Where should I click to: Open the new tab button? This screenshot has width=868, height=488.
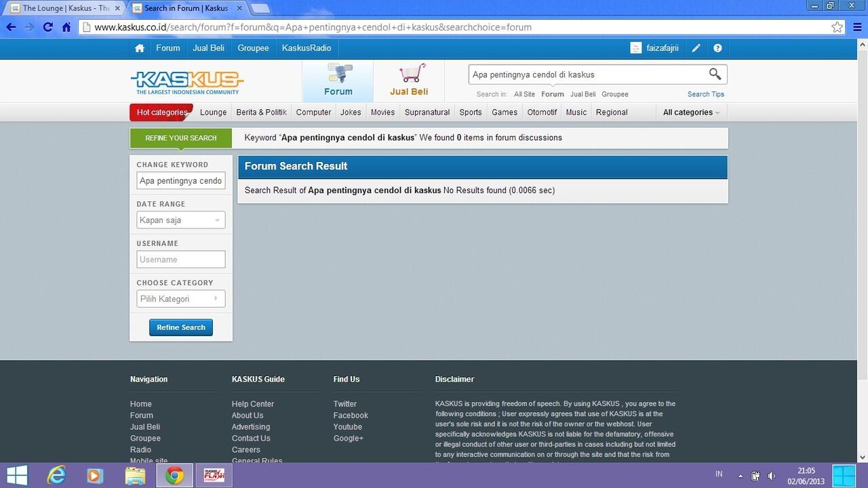tap(260, 8)
